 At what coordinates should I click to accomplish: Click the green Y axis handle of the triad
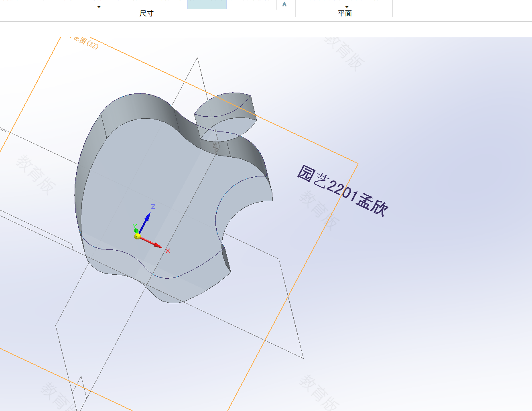pos(136,230)
